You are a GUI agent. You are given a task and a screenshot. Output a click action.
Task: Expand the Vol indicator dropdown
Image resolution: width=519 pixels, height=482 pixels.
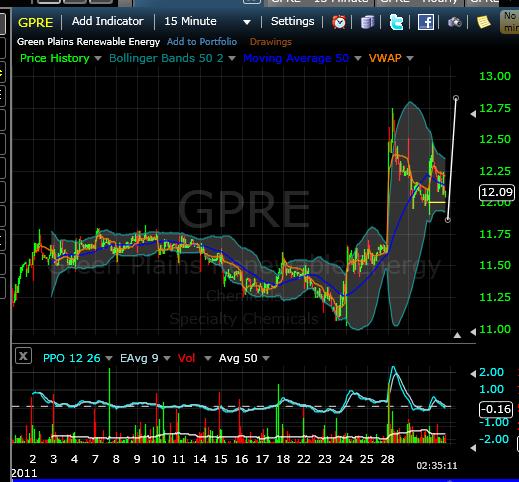208,358
